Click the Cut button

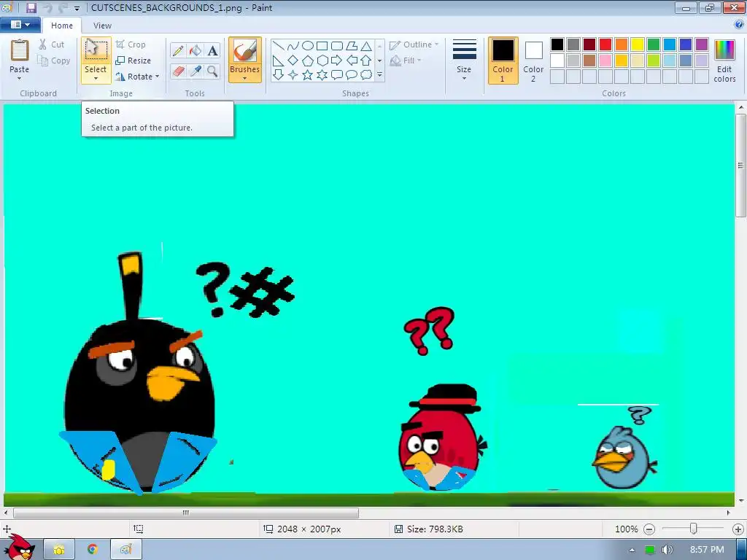tap(52, 44)
